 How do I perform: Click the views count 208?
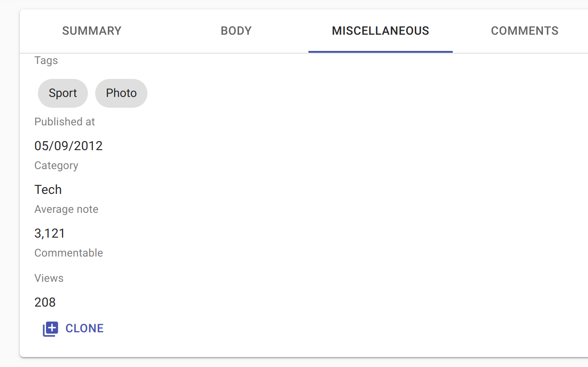45,302
